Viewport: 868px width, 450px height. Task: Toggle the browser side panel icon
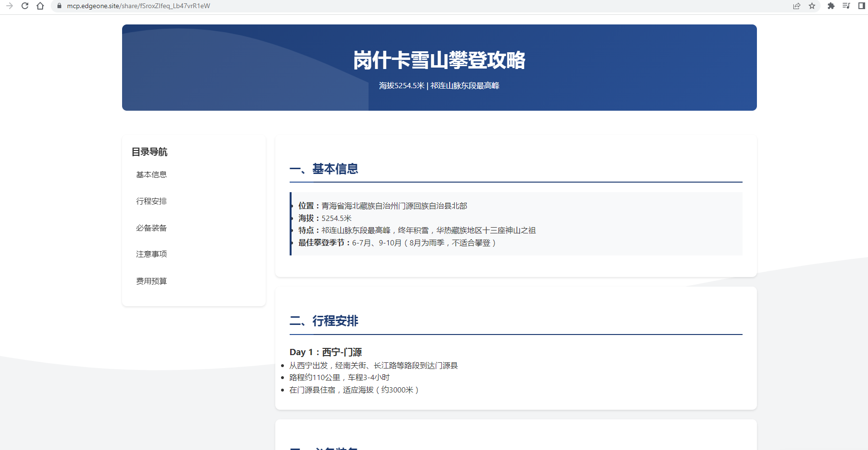pyautogui.click(x=862, y=6)
